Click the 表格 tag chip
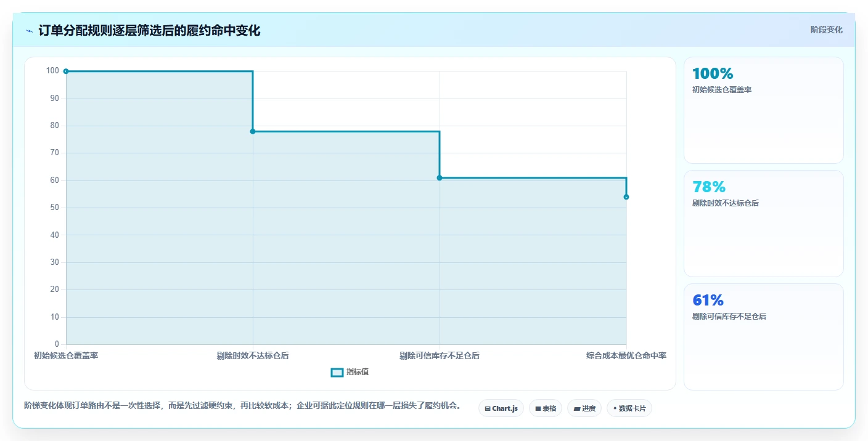868x441 pixels. point(546,408)
